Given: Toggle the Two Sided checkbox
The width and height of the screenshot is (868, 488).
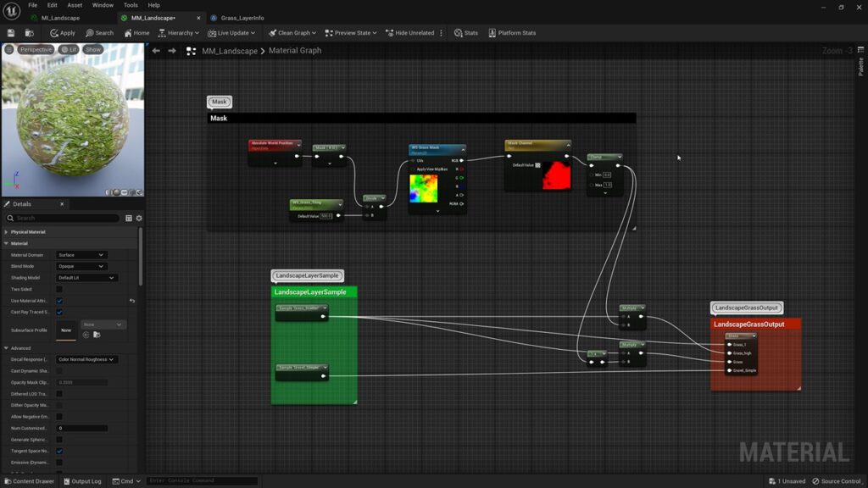Looking at the screenshot, I should pos(59,289).
